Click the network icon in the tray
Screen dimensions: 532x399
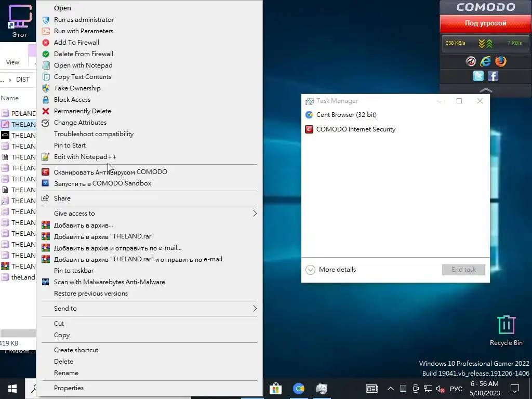click(x=428, y=389)
